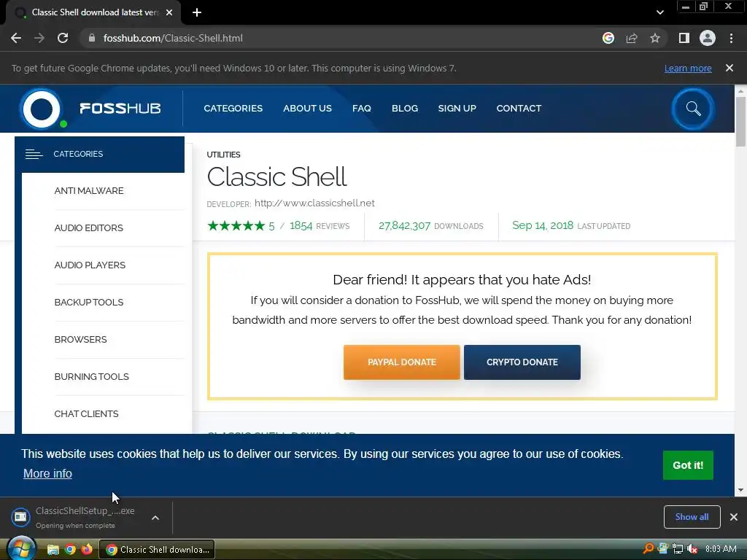Select the Classic Shell taskbar button
Viewport: 747px width, 560px height.
tap(157, 550)
